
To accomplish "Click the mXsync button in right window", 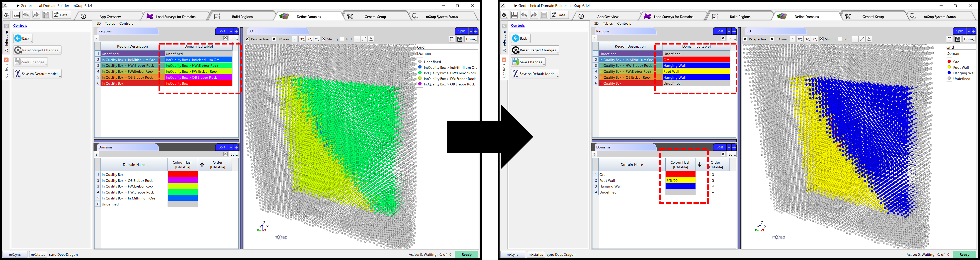I will coord(512,255).
